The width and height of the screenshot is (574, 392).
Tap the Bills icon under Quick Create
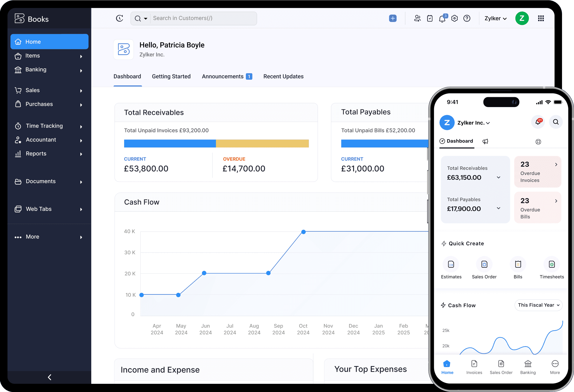coord(518,264)
